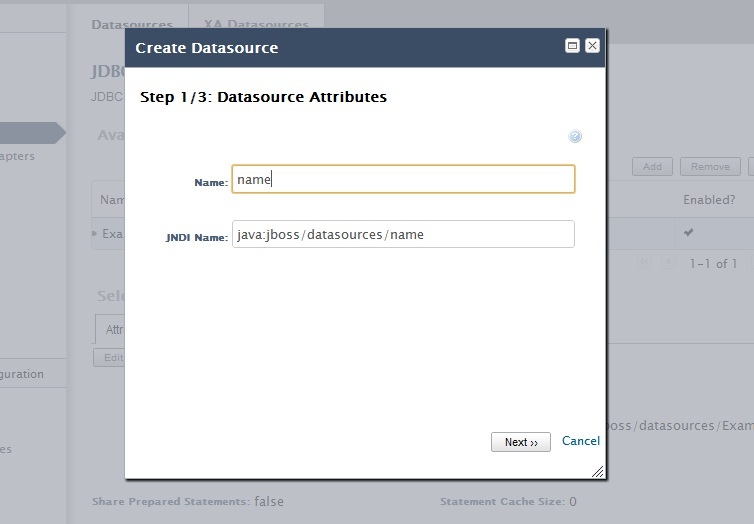The height and width of the screenshot is (524, 754).
Task: Open the Datasources tab behind dialog
Action: tap(132, 24)
